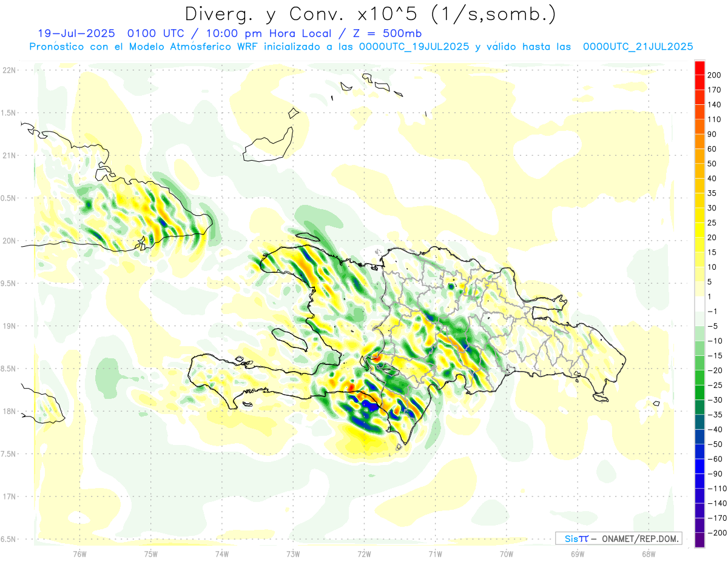Click the '21N' latitude label

pos(9,156)
